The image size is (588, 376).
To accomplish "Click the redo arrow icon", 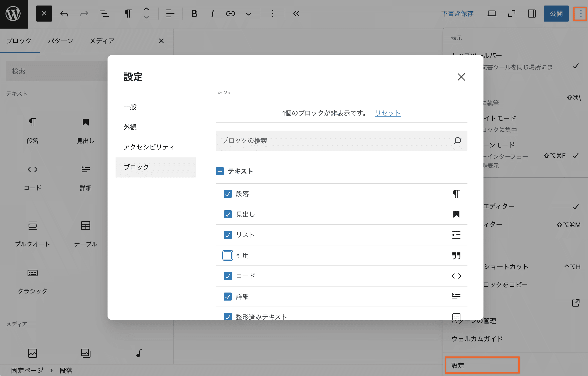I will click(84, 14).
